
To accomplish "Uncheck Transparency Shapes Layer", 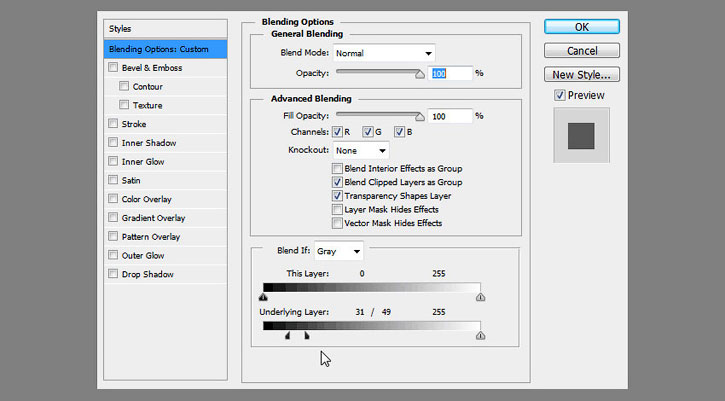I will click(x=337, y=196).
